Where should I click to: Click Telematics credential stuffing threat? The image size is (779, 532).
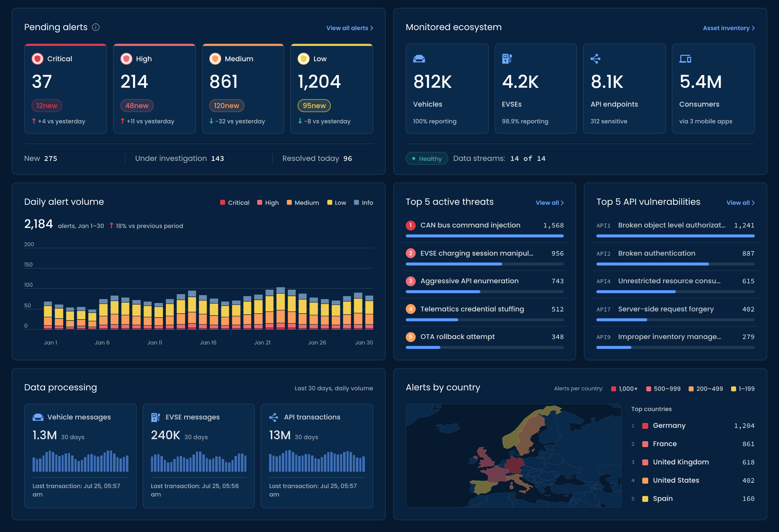coord(485,312)
